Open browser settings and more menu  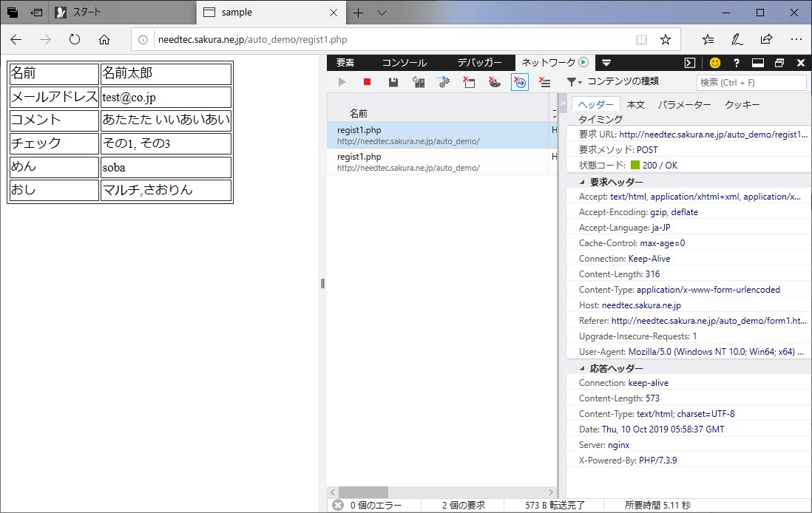796,39
